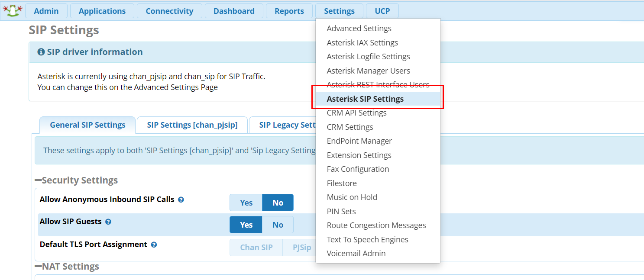The image size is (644, 280).
Task: Open the UCP menu
Action: [x=382, y=11]
